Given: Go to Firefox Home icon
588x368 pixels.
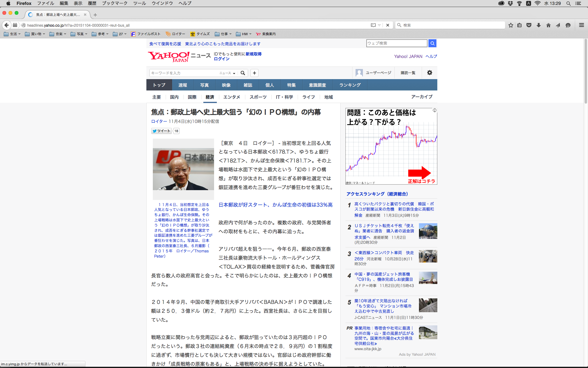Looking at the screenshot, I should tap(548, 25).
